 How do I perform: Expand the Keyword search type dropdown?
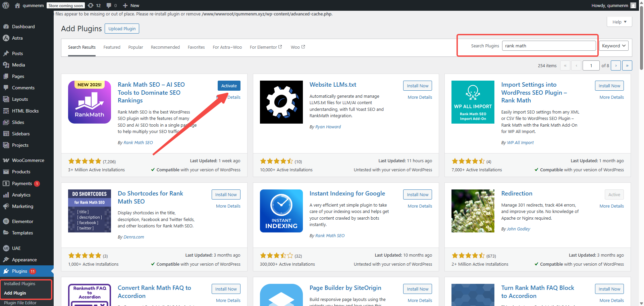[x=613, y=46]
